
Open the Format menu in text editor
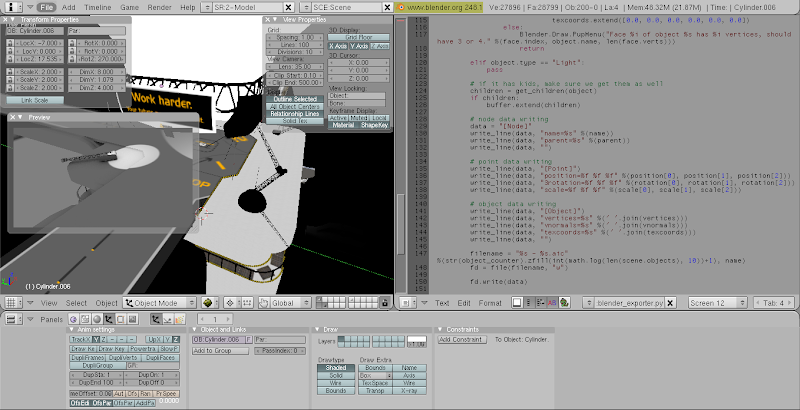click(x=490, y=302)
